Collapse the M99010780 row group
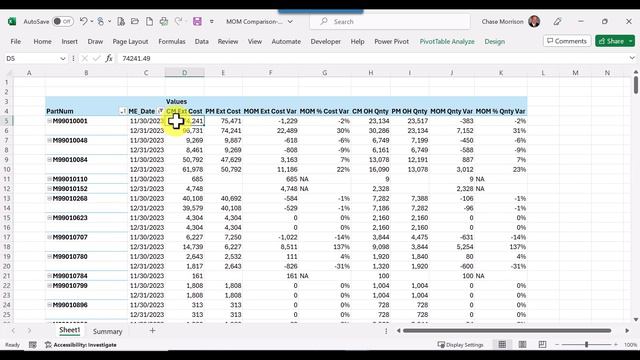Screen dimensions: 640x360 (49, 256)
